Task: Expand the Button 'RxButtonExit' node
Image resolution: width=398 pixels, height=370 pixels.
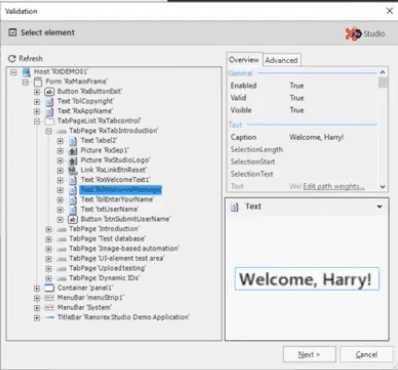Action: (37, 91)
